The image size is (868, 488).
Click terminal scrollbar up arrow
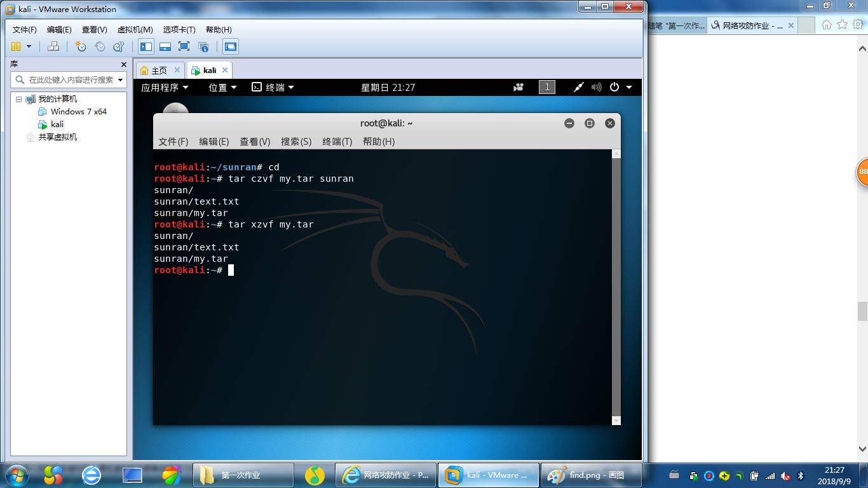pyautogui.click(x=616, y=154)
